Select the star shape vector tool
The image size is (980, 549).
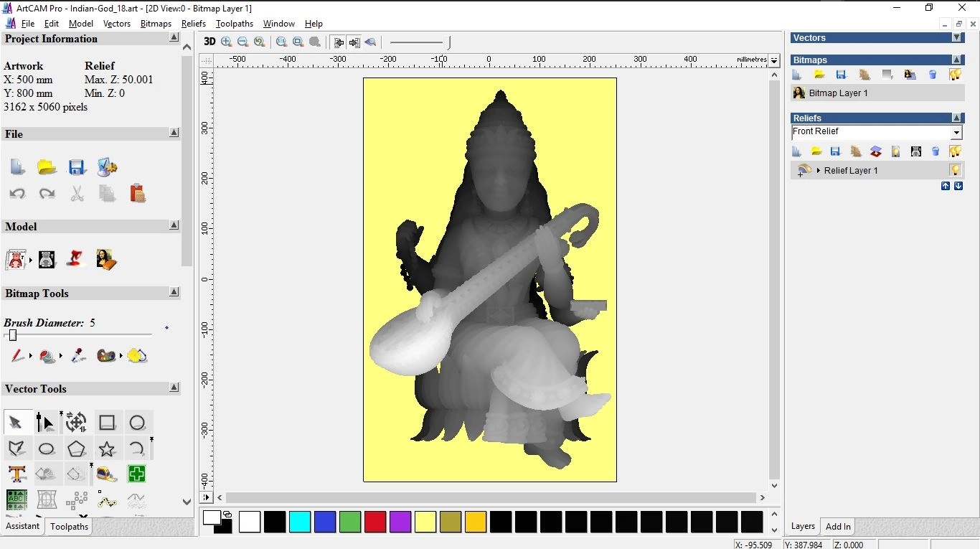pyautogui.click(x=107, y=449)
